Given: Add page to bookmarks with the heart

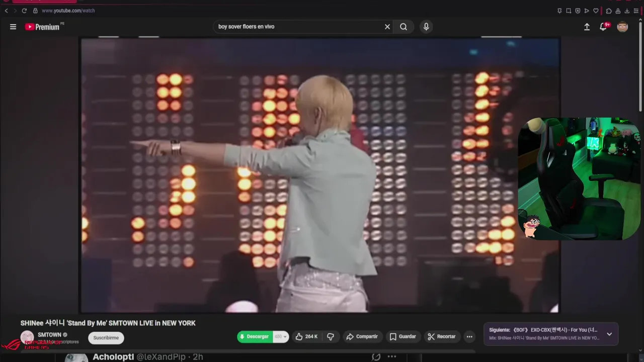Looking at the screenshot, I should tap(596, 11).
